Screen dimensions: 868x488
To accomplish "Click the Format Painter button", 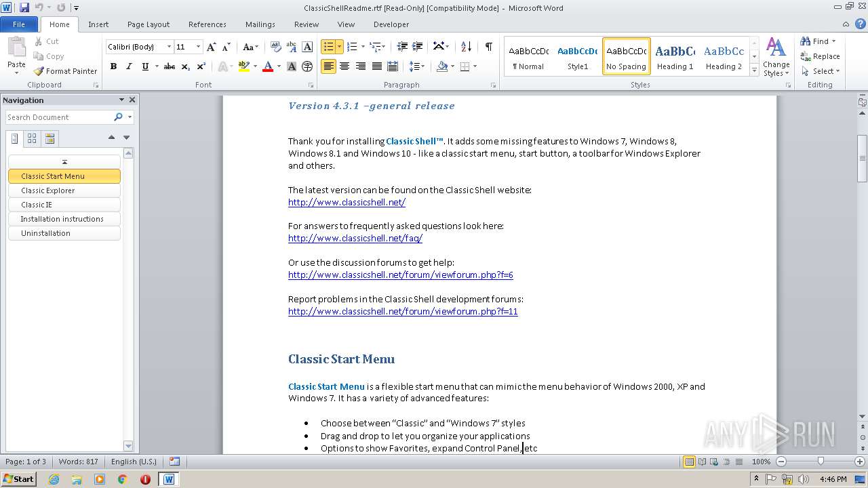I will coord(65,71).
